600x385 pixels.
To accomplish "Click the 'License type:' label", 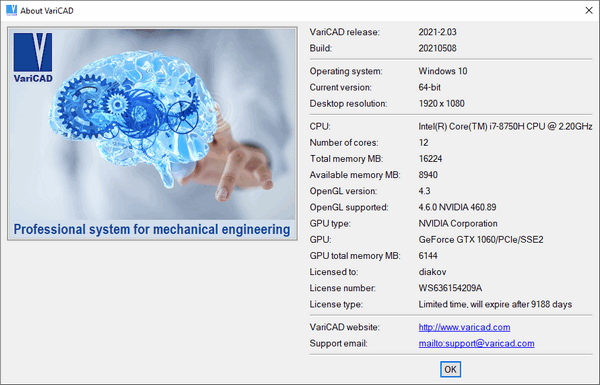I will click(x=336, y=304).
